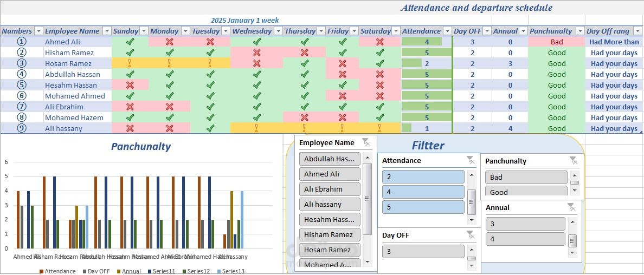
Task: Click Hesahm Hassan's Sunday cross icon
Action: pyautogui.click(x=130, y=85)
